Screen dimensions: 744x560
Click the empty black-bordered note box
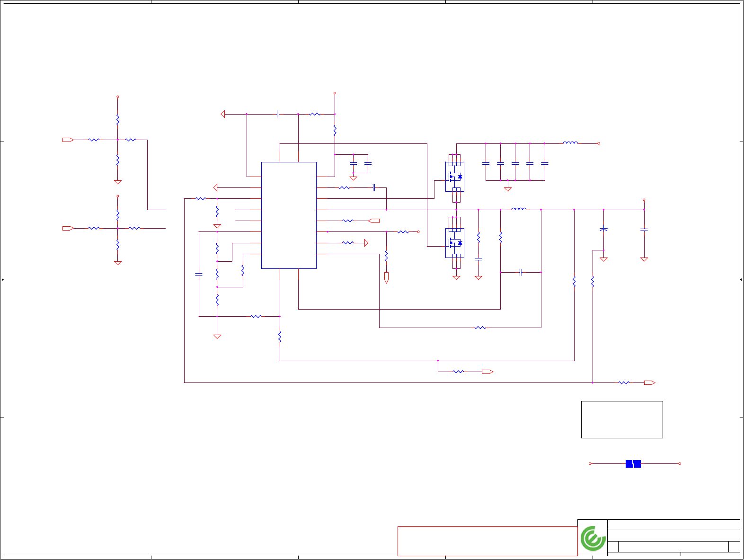(x=622, y=420)
